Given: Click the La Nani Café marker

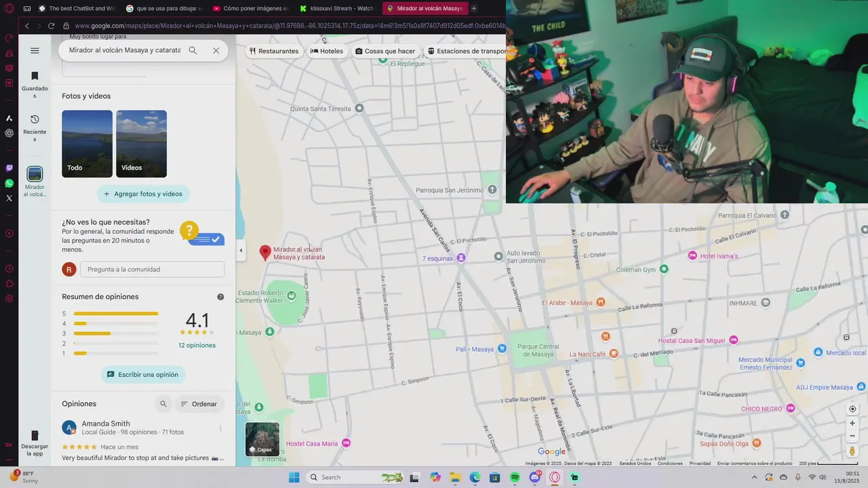Looking at the screenshot, I should 614,353.
